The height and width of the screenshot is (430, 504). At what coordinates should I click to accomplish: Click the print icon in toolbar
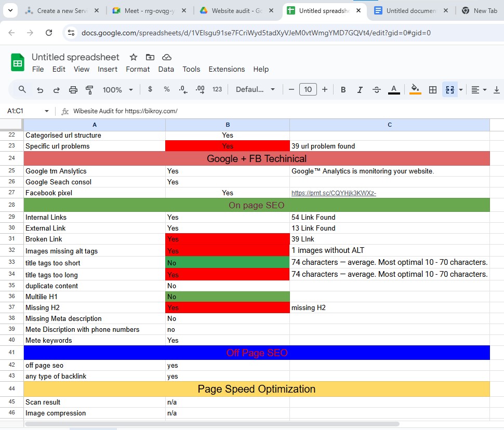73,90
